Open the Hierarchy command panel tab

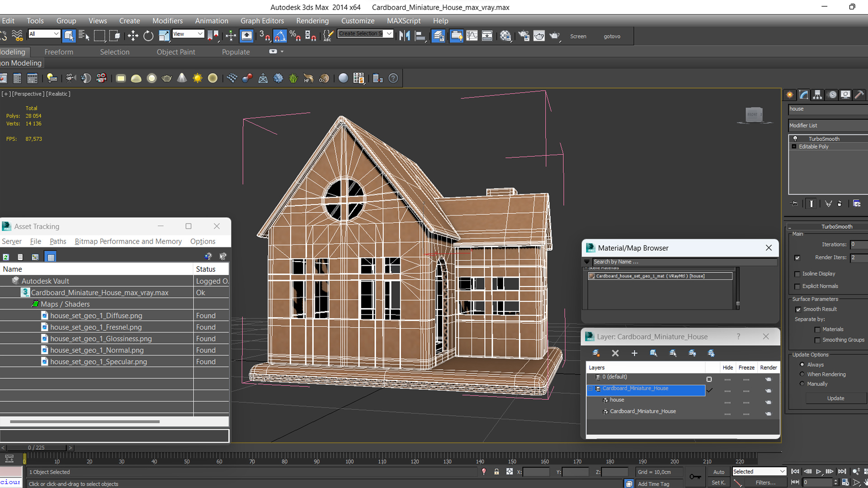click(x=817, y=94)
